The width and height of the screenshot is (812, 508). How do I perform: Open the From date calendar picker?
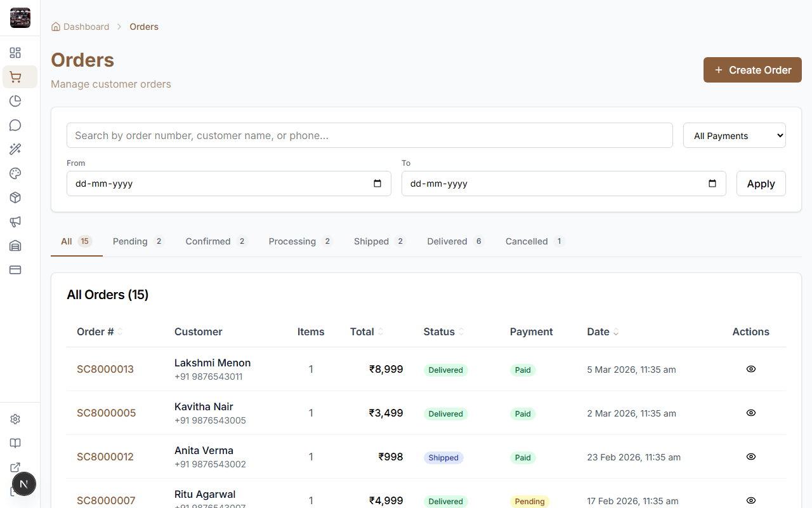click(x=379, y=184)
